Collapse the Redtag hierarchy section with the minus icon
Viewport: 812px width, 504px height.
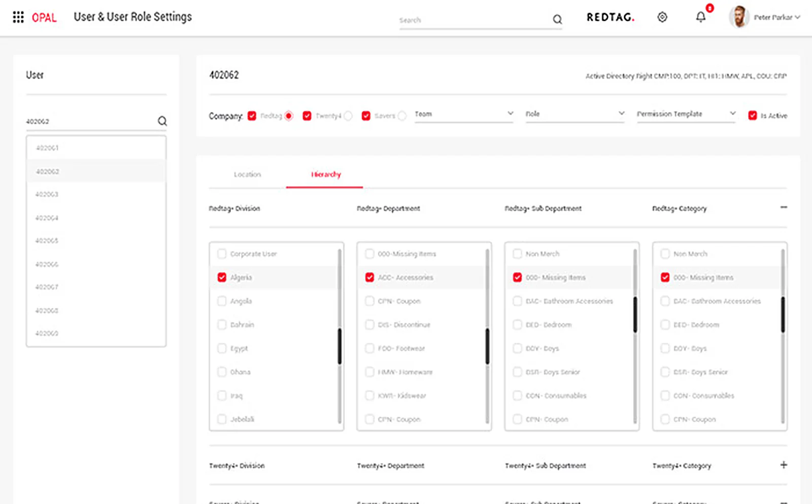pos(784,207)
